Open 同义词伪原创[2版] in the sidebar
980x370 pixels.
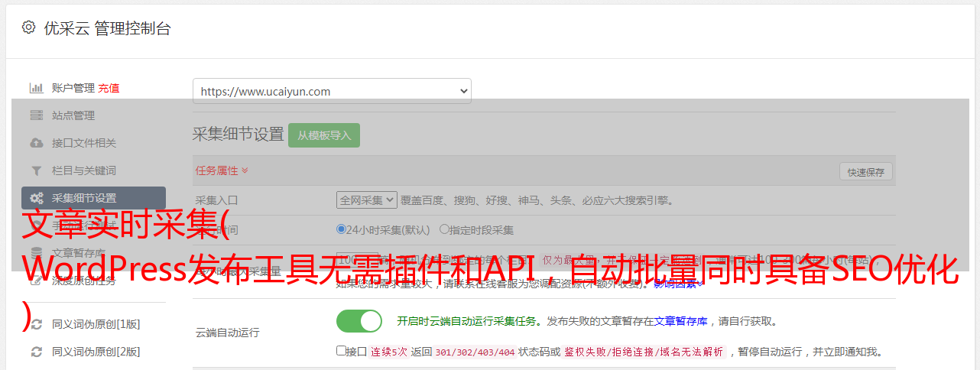[96, 352]
